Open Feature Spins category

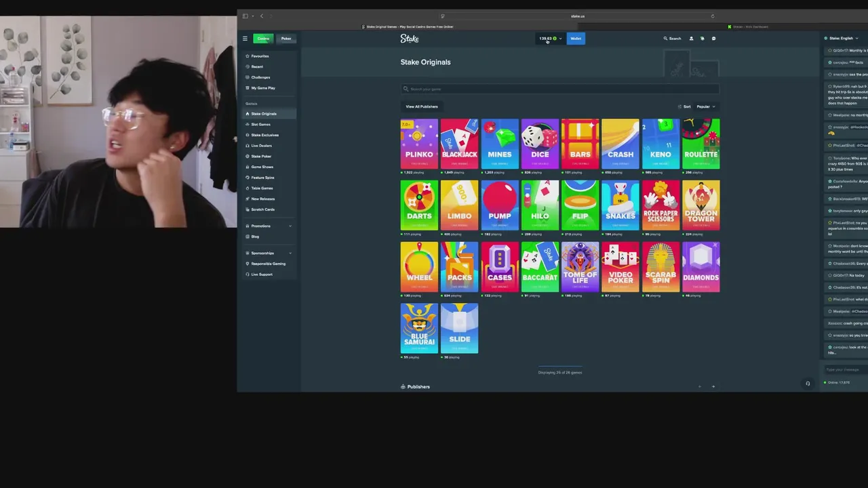pyautogui.click(x=262, y=178)
